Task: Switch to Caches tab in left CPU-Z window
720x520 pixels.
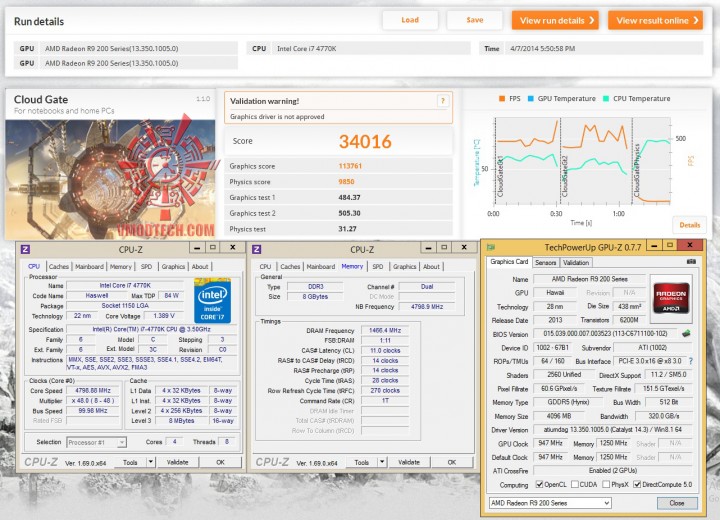Action: point(59,266)
